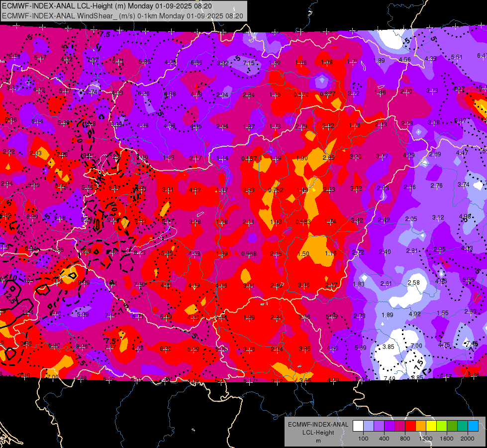Click the legend unit label m
This screenshot has width=487, height=448.
[x=318, y=441]
